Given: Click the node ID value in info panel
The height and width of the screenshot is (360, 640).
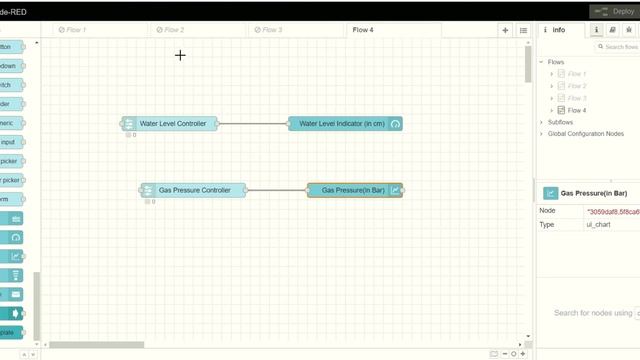Looking at the screenshot, I should (613, 211).
